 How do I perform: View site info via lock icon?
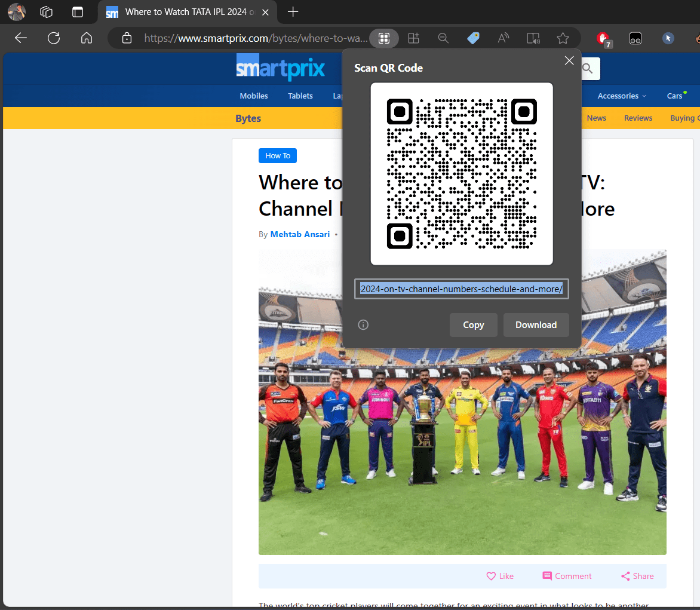tap(127, 38)
